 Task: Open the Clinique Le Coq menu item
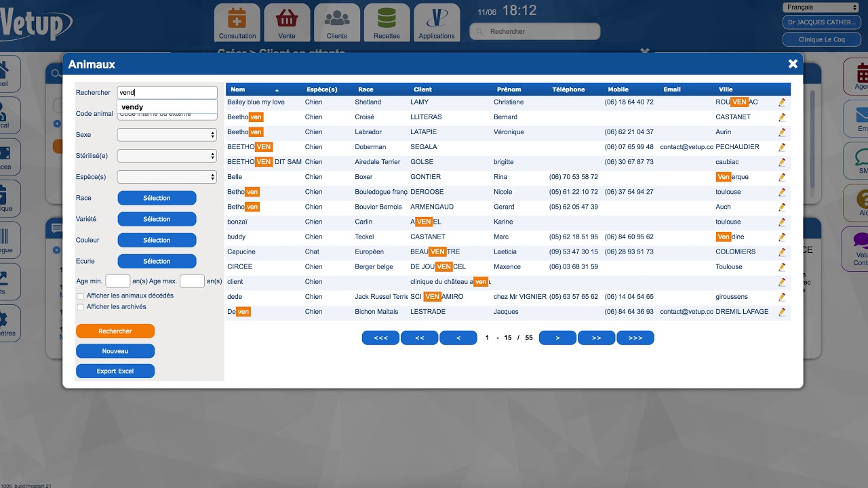[822, 39]
